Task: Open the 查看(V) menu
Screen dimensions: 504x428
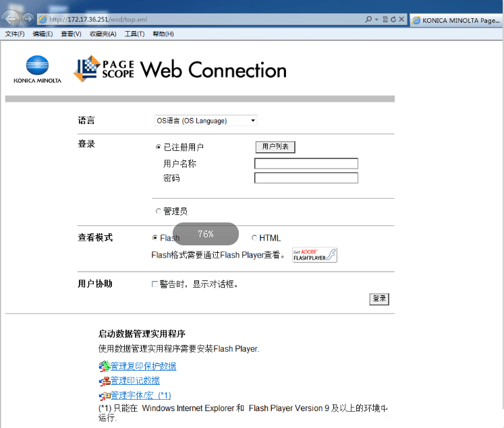Action: pyautogui.click(x=71, y=34)
